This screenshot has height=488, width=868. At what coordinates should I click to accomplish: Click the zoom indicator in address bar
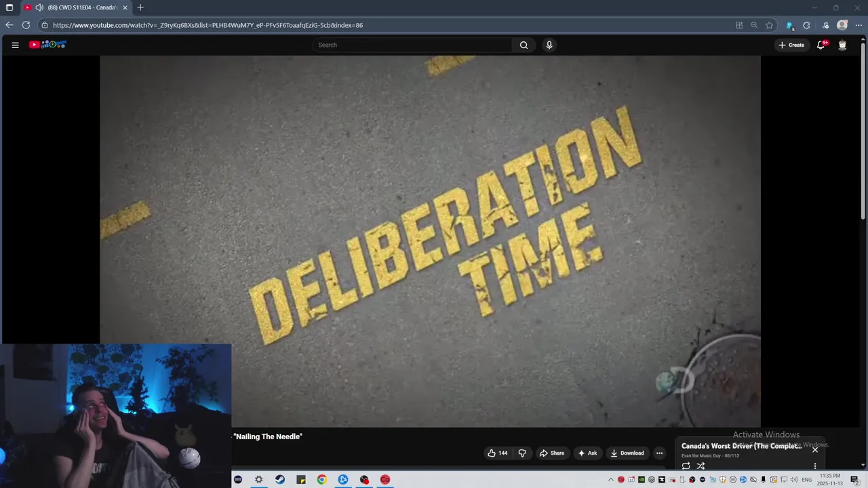point(754,25)
